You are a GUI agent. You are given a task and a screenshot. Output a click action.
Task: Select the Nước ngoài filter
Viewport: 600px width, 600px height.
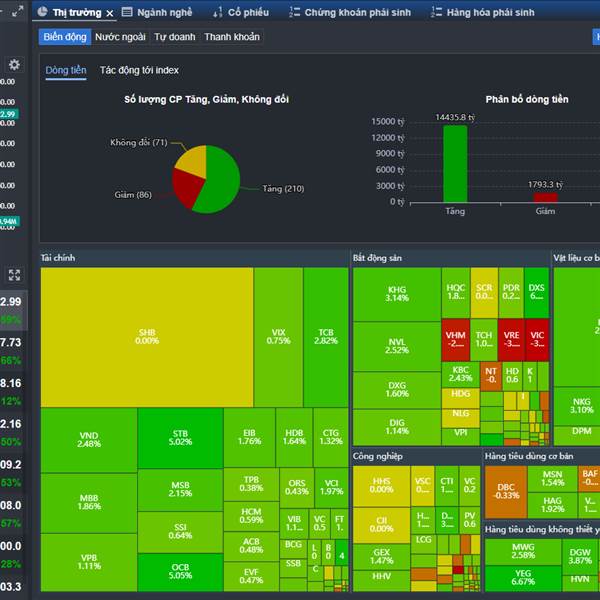pos(120,37)
